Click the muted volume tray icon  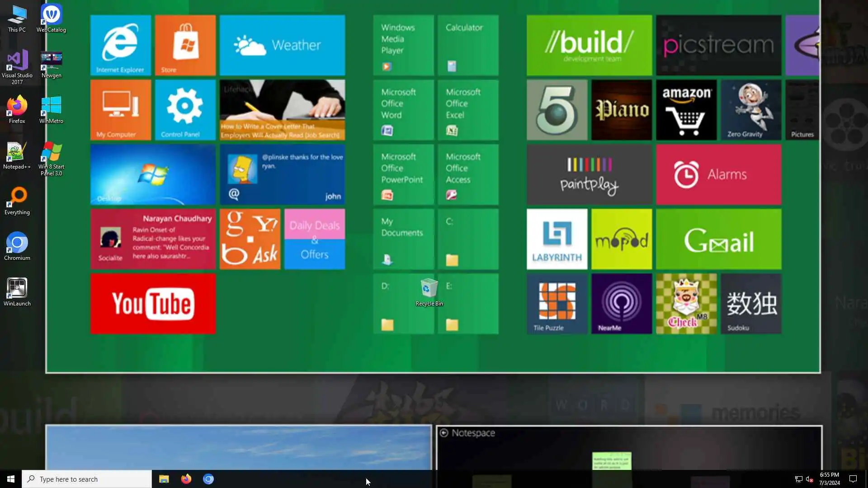[x=809, y=479]
